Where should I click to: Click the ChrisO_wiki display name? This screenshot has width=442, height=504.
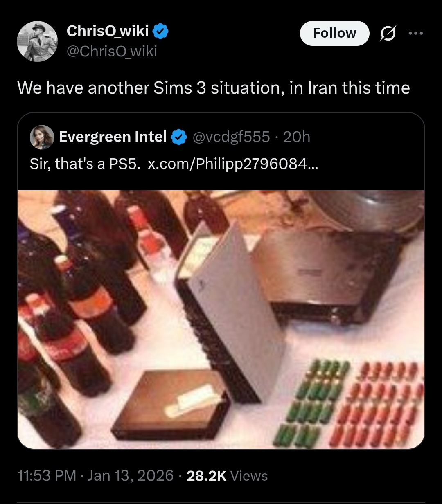coord(108,31)
